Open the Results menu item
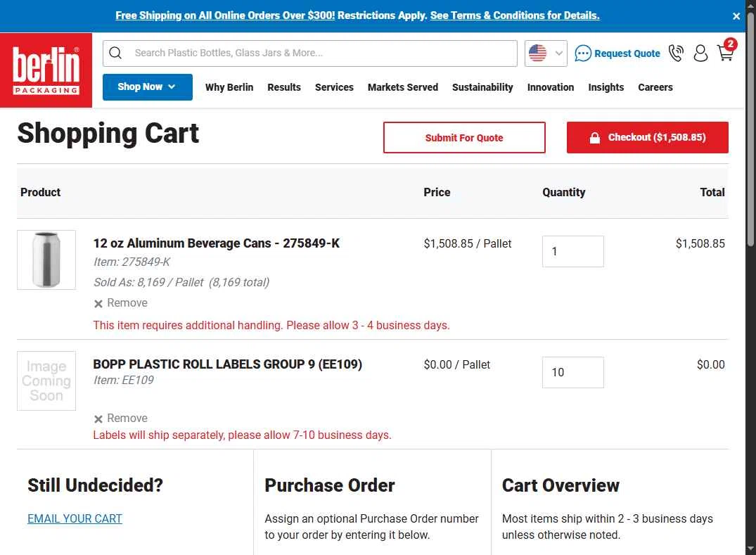The width and height of the screenshot is (756, 555). point(284,87)
